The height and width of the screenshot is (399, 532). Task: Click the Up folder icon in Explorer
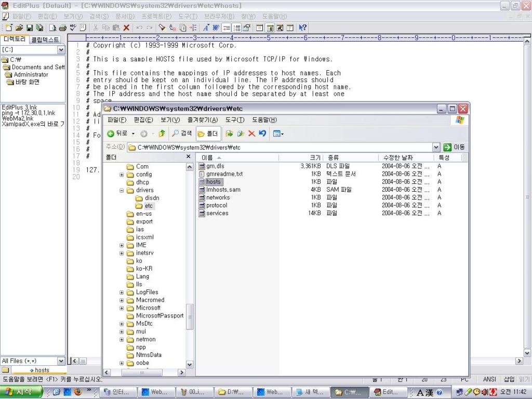click(x=162, y=134)
